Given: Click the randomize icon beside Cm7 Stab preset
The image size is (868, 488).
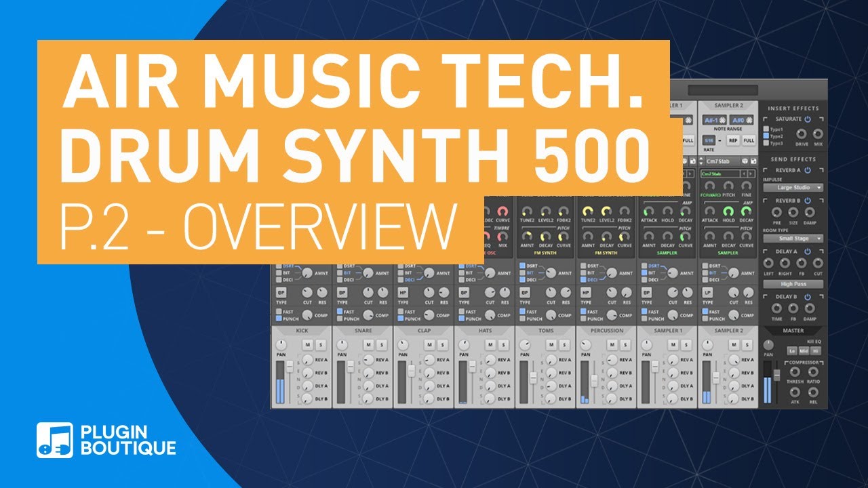Looking at the screenshot, I should [x=745, y=161].
